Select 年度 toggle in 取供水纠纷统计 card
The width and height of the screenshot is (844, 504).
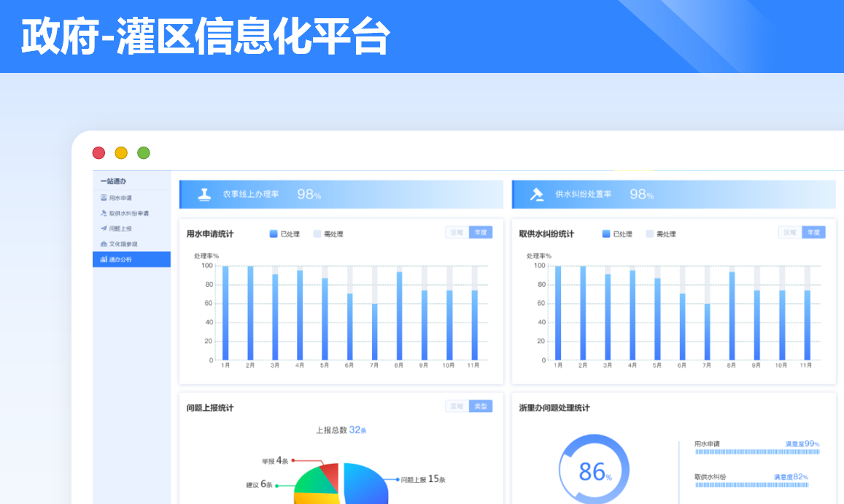click(x=813, y=233)
